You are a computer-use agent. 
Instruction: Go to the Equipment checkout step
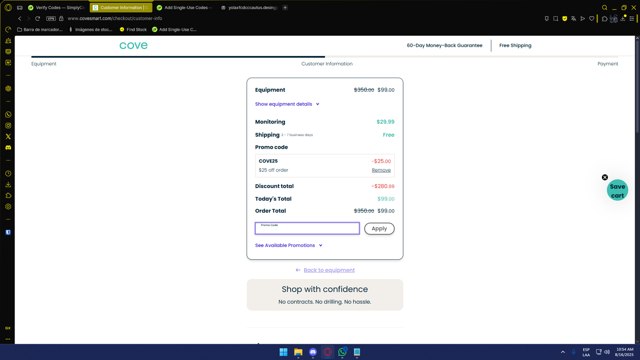click(44, 64)
